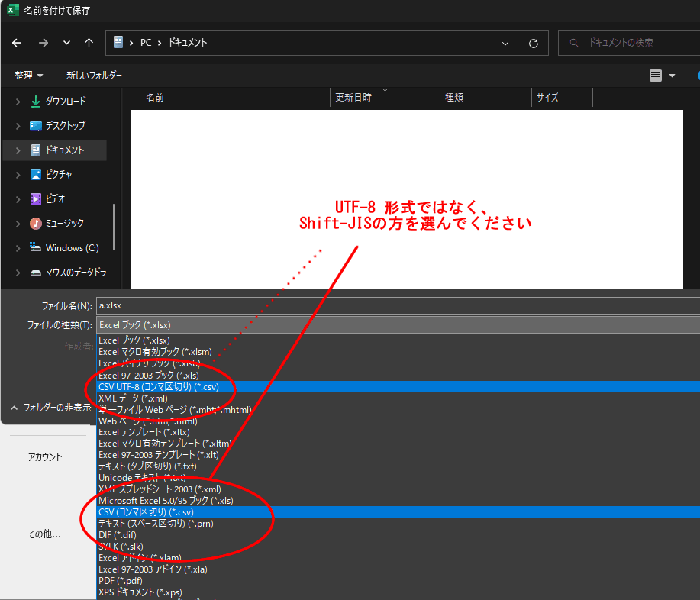Click the Refresh icon in address bar

534,44
